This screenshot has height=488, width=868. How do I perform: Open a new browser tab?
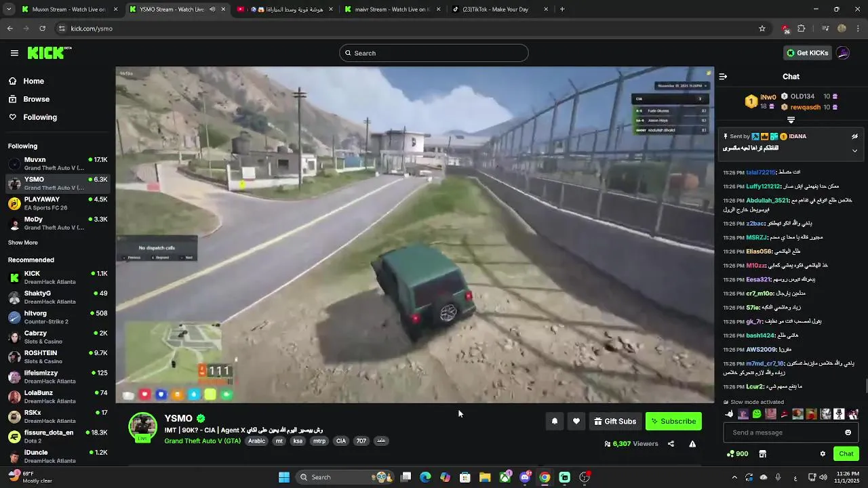pos(562,9)
